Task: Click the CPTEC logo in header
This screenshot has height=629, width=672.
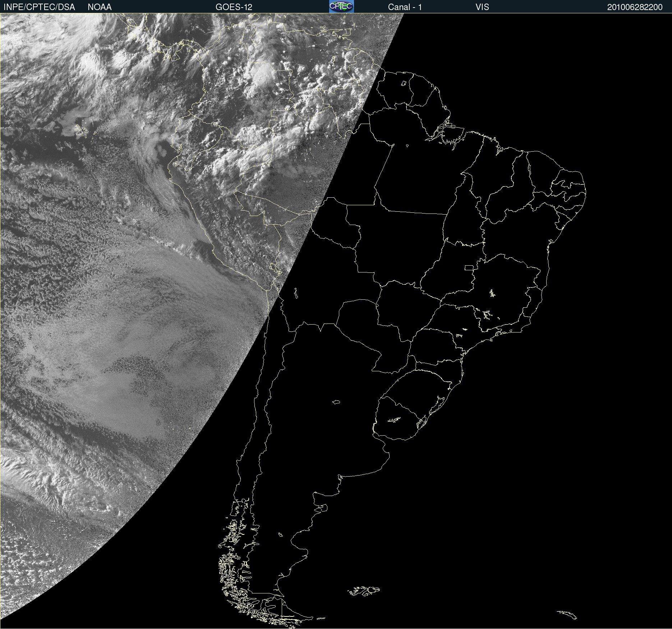Action: click(x=341, y=6)
